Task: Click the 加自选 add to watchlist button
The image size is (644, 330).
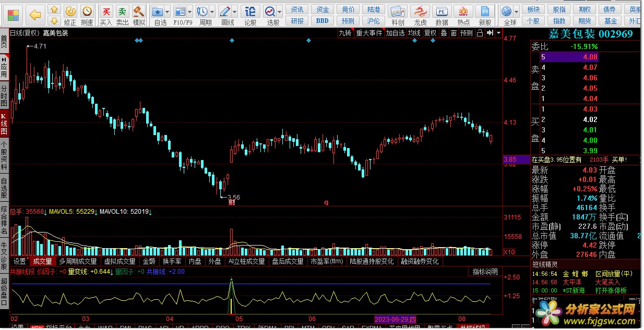Action: (x=396, y=32)
